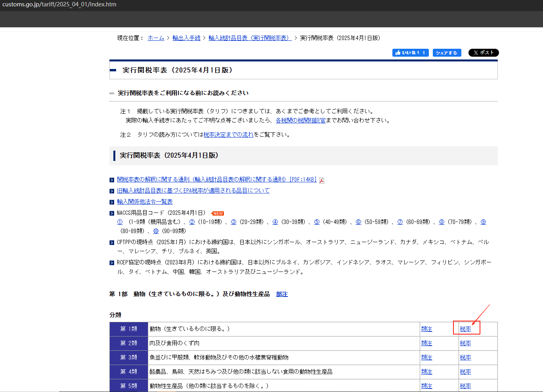Open 税率 link for 第5類

point(465,386)
